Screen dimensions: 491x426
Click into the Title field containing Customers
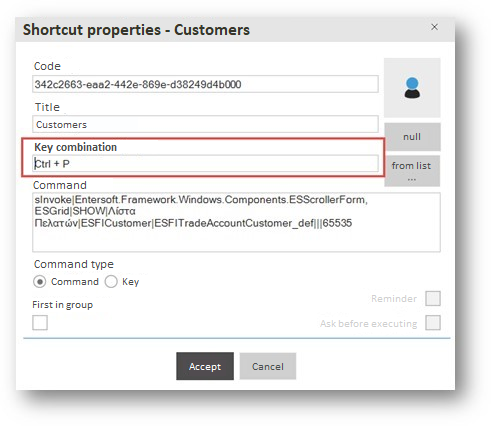pyautogui.click(x=205, y=124)
